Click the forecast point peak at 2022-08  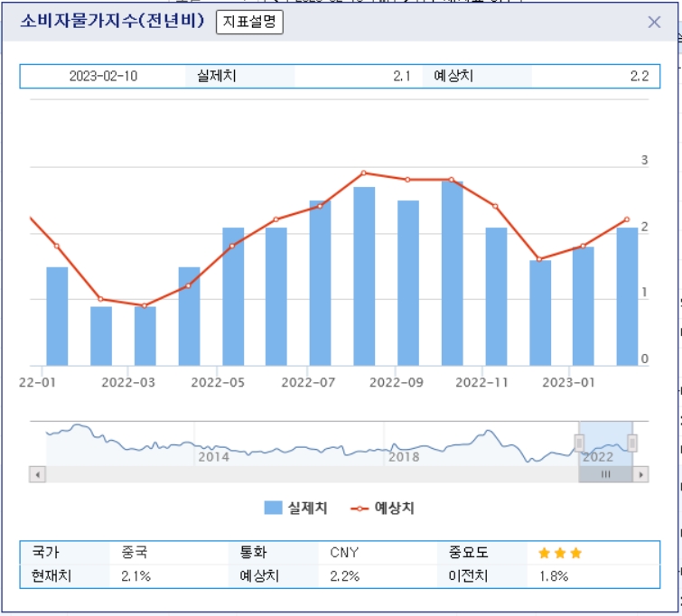(x=364, y=173)
